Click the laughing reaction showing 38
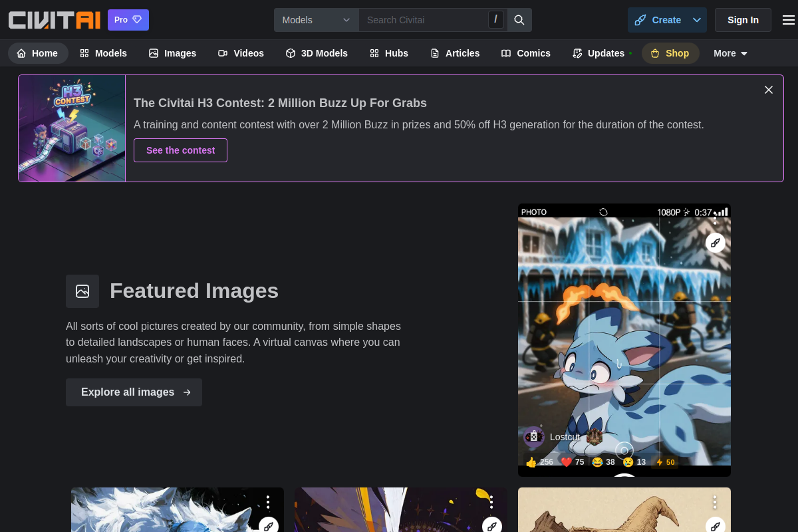 point(604,462)
